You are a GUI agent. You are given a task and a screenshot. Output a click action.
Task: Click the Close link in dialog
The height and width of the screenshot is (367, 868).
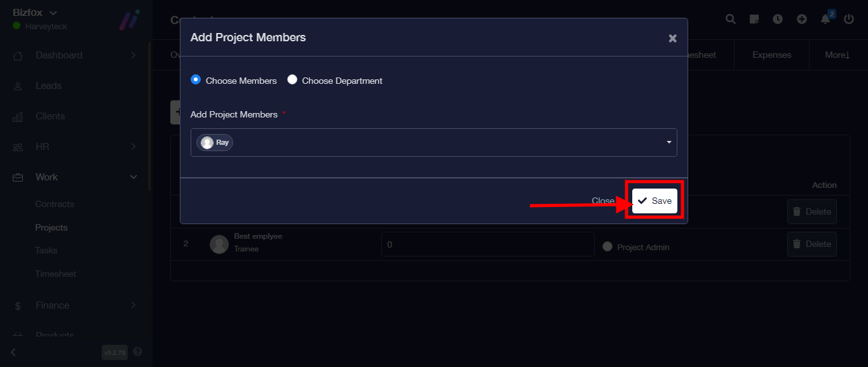(603, 201)
